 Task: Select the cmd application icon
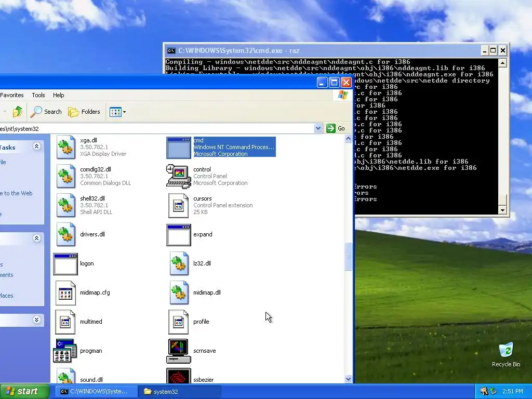point(179,148)
